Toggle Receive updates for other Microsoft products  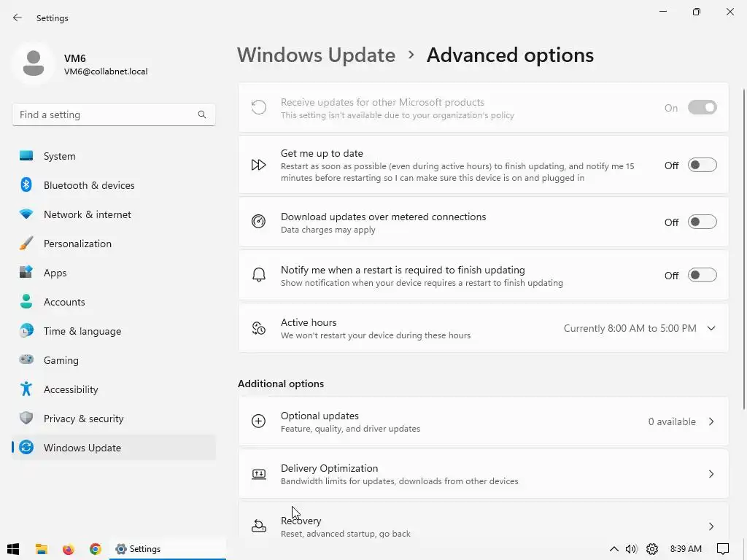tap(703, 108)
